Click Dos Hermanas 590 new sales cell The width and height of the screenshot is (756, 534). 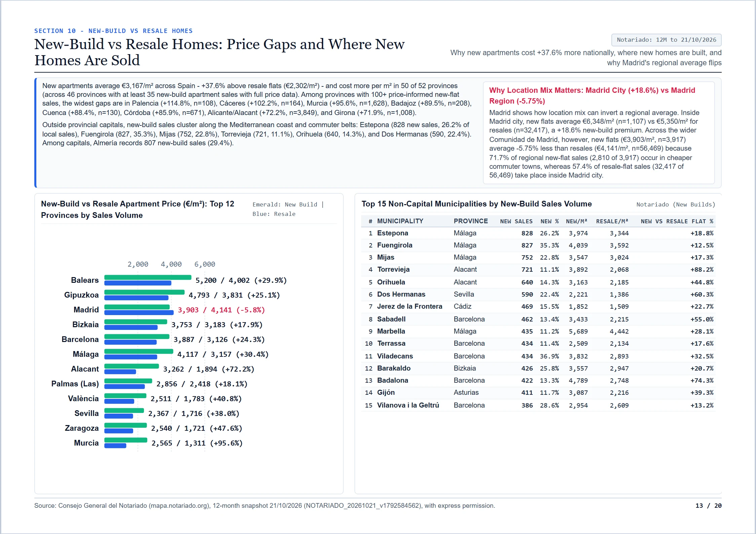point(527,295)
